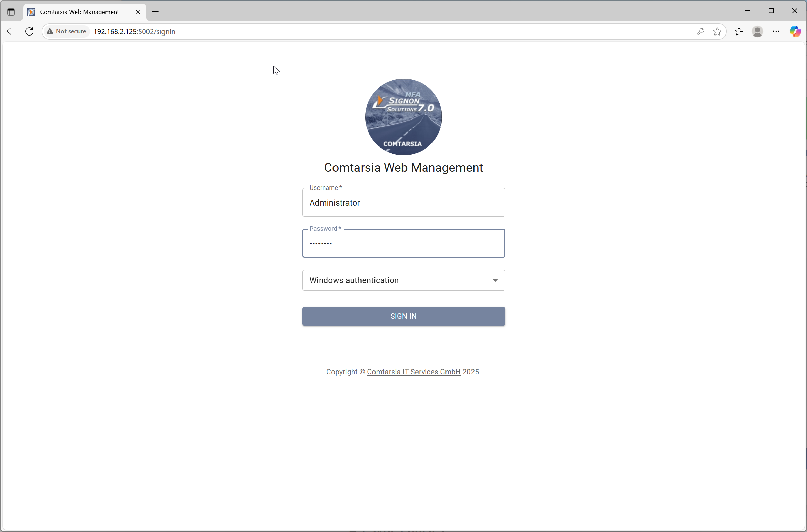
Task: Add page to favorites star icon
Action: 717,31
